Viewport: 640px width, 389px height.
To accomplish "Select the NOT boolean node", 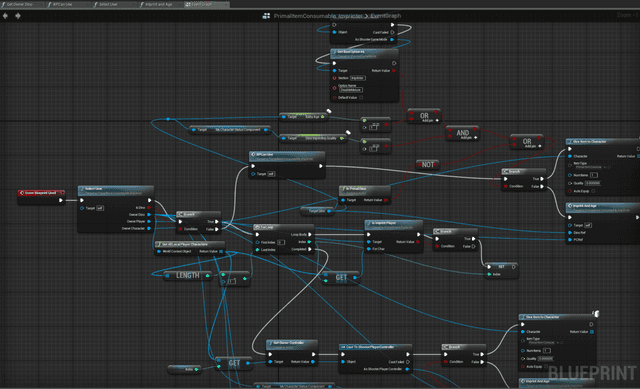I will click(427, 164).
